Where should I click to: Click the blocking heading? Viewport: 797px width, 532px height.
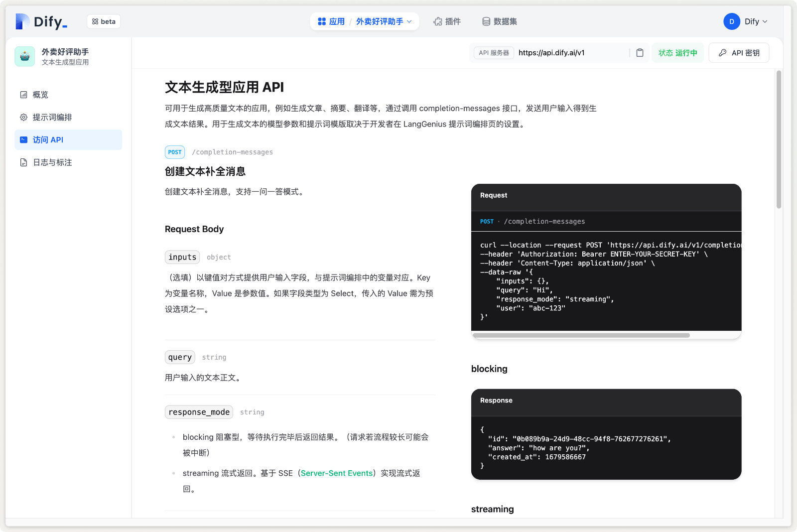point(489,369)
